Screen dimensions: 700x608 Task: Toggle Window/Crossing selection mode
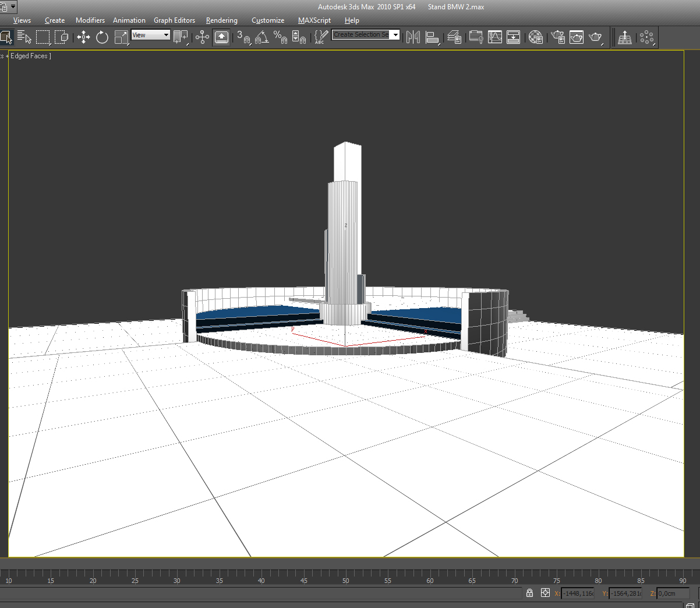(x=61, y=37)
